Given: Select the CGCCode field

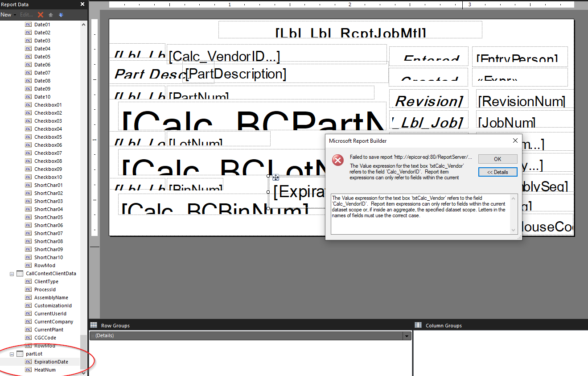Looking at the screenshot, I should (45, 338).
